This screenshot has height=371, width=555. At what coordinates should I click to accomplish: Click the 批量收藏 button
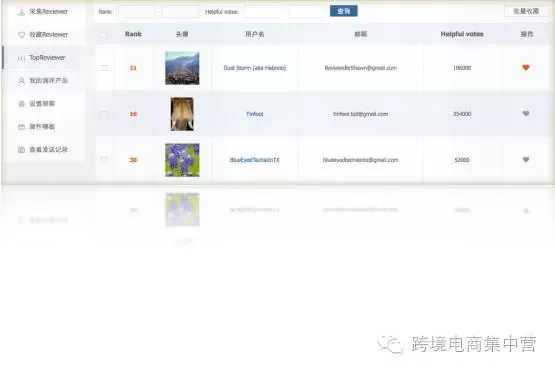pos(526,11)
